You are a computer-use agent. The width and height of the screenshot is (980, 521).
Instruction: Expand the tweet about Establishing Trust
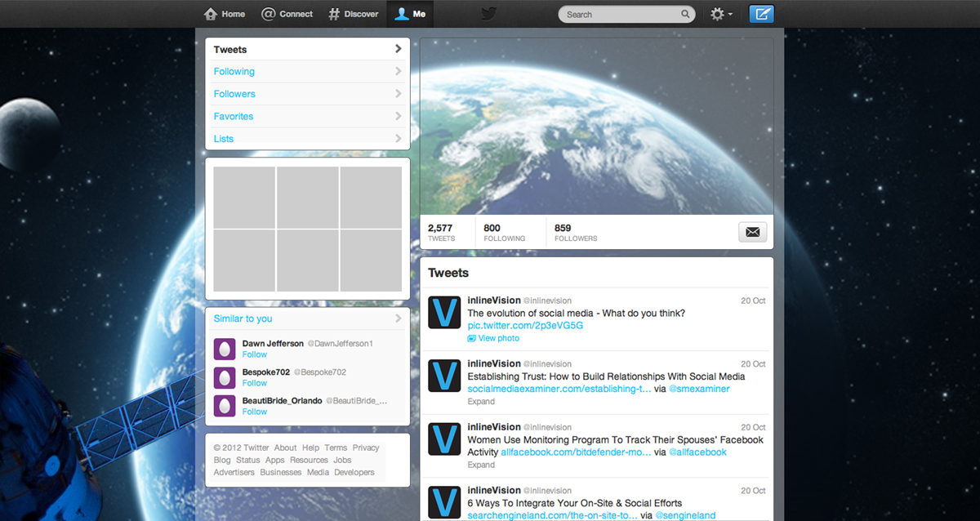pos(480,401)
